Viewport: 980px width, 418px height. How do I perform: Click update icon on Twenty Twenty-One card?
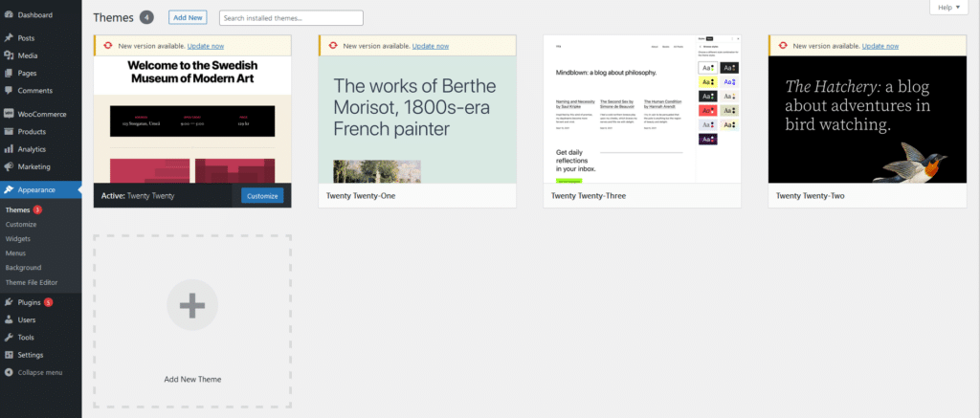click(333, 46)
